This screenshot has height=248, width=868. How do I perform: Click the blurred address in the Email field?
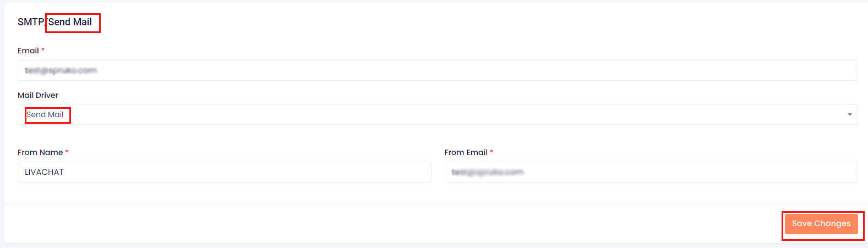tap(61, 70)
